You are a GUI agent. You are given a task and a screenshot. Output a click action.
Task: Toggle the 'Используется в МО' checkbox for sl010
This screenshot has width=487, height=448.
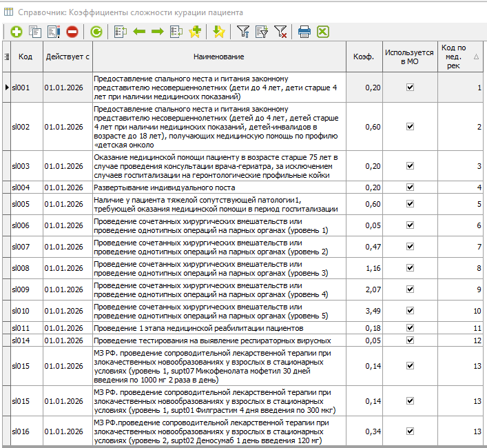point(410,311)
